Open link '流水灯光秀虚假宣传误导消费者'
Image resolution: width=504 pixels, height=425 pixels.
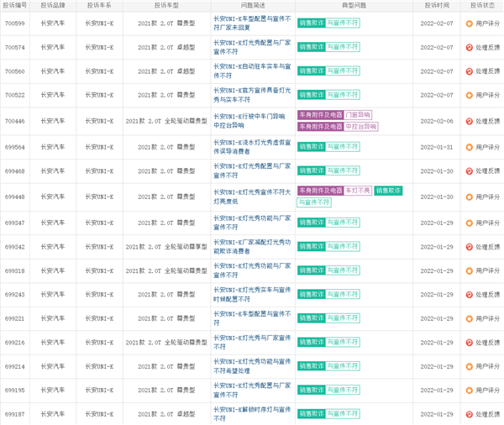252,147
